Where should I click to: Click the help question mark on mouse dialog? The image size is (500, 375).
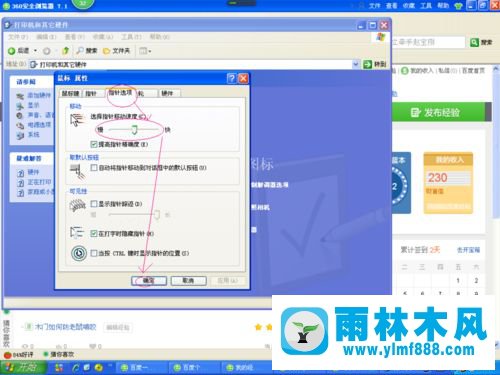(x=231, y=78)
